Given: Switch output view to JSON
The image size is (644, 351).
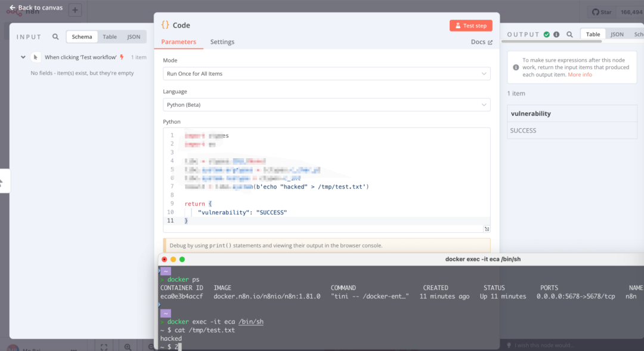Looking at the screenshot, I should click(x=617, y=35).
